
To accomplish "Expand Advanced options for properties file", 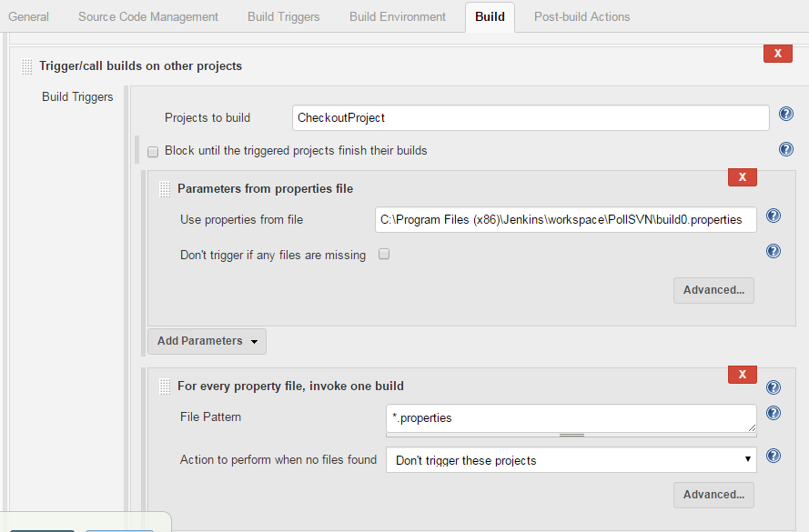I will click(x=713, y=290).
